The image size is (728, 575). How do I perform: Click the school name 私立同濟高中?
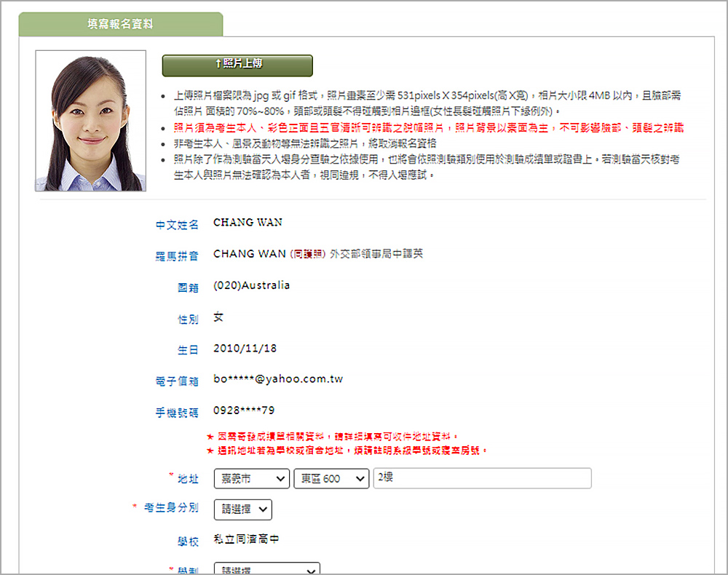(x=246, y=539)
